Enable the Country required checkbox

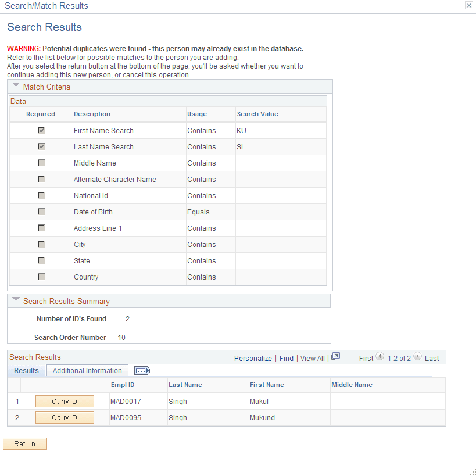point(41,277)
